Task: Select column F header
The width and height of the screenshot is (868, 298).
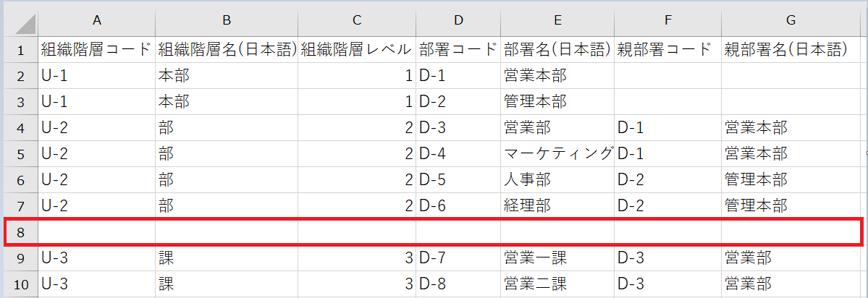Action: click(667, 22)
